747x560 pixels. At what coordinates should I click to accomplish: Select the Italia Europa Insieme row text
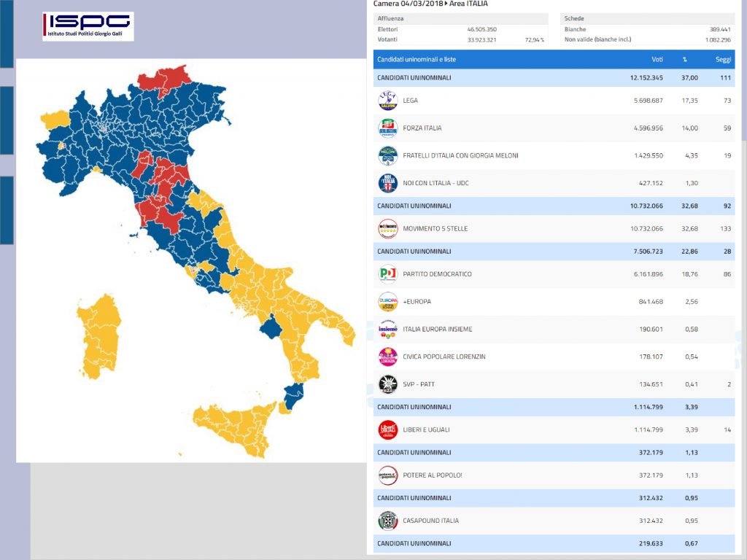[437, 330]
